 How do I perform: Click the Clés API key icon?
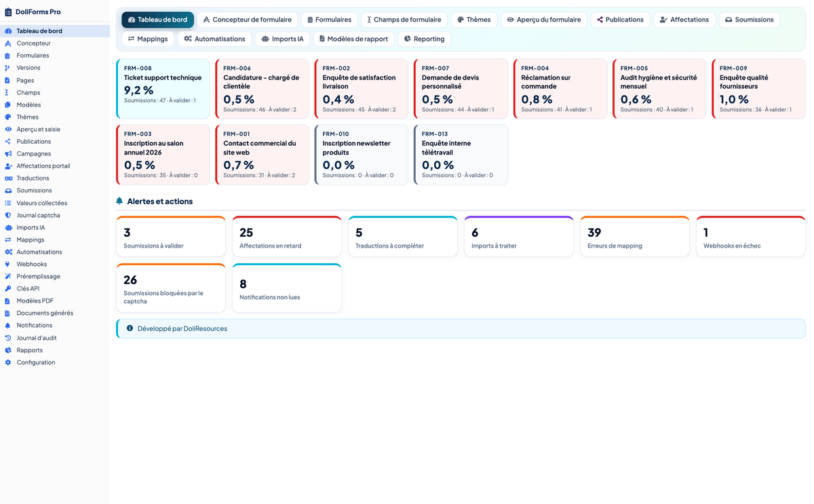pyautogui.click(x=8, y=288)
